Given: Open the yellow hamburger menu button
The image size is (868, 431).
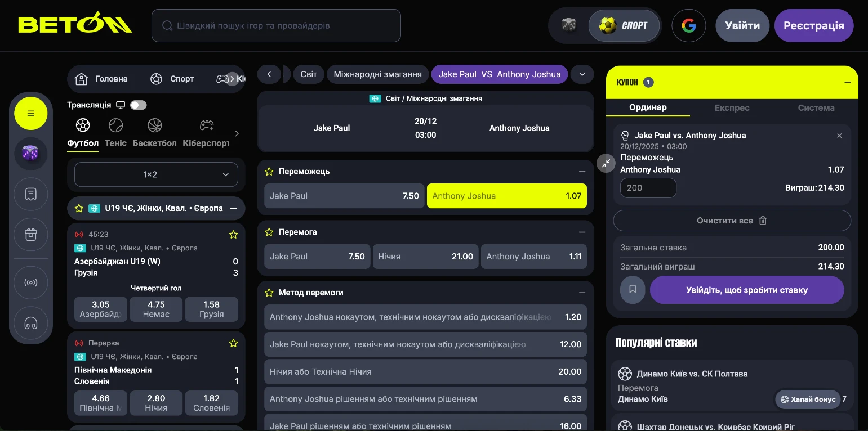Looking at the screenshot, I should [31, 114].
